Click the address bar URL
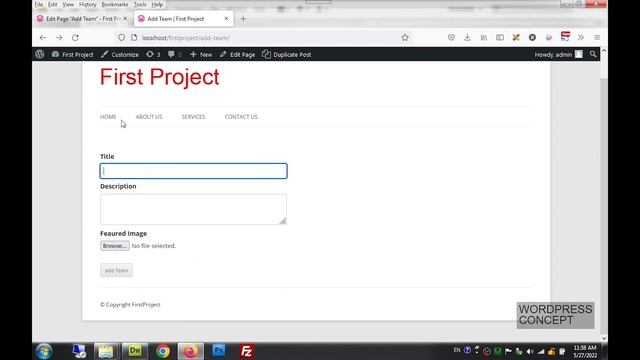Image resolution: width=640 pixels, height=360 pixels. pyautogui.click(x=186, y=38)
